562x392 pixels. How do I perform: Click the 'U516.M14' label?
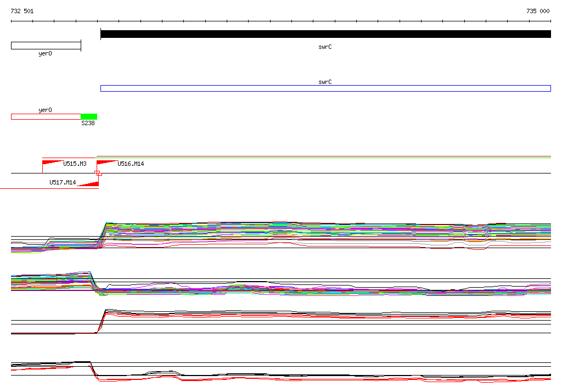coord(131,164)
